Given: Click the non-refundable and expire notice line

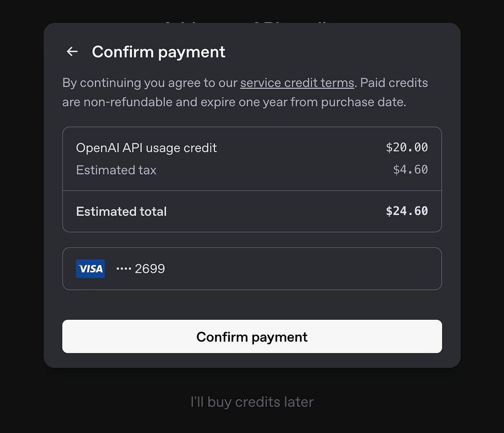Looking at the screenshot, I should point(234,102).
